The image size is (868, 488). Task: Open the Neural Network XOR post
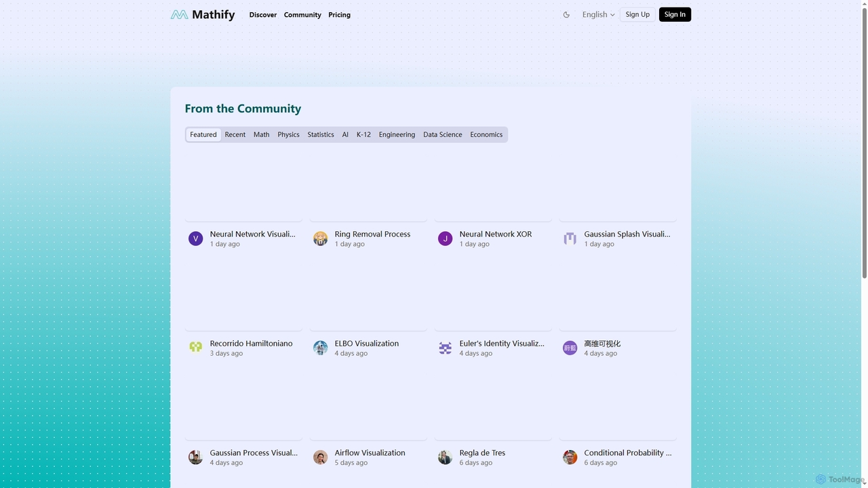(x=496, y=234)
